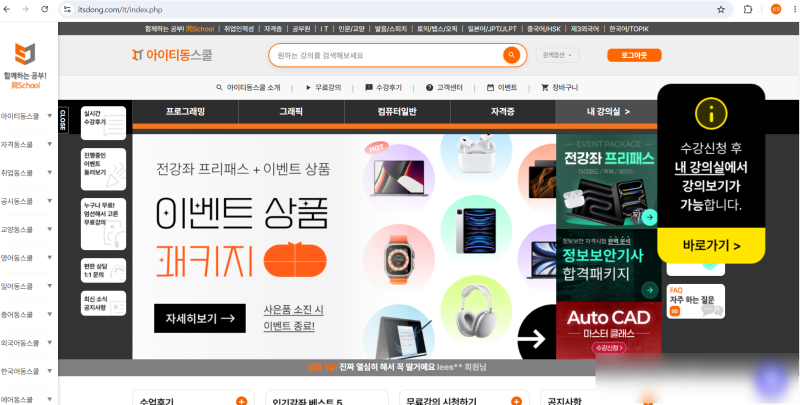Open 누구나 무료! 무료강의 tile
This screenshot has height=405, width=800.
pos(103,224)
